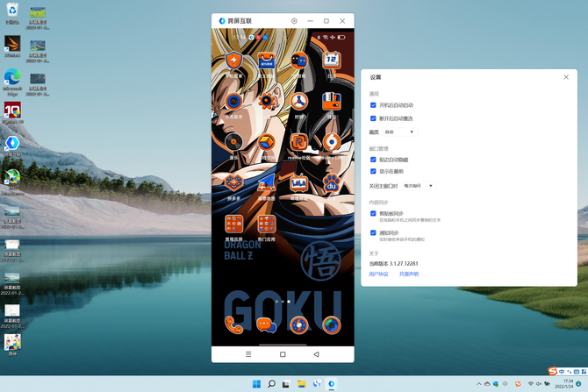This screenshot has height=392, width=588.
Task: Open the Bilibili TV icon app
Action: (x=299, y=183)
